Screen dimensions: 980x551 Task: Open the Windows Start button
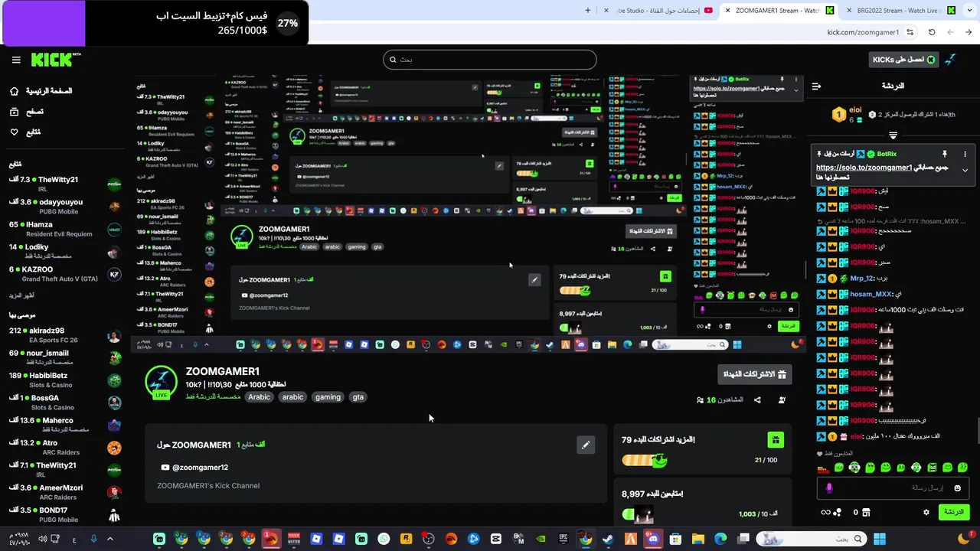(880, 539)
